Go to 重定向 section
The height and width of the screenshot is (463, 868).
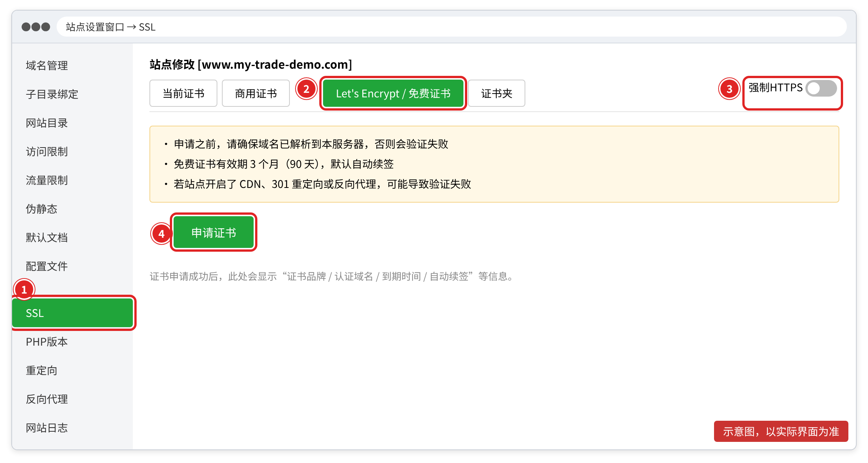point(42,371)
